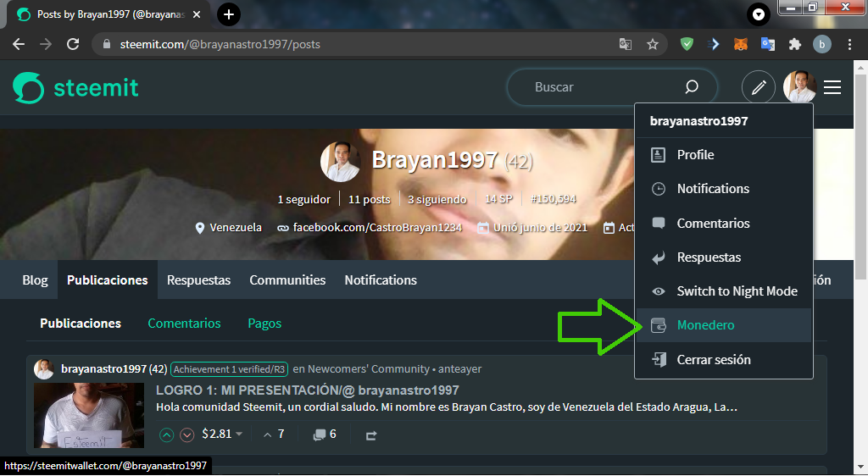Screen dimensions: 868x476
Task: Click Cerrar sesión to log out
Action: coord(724,359)
